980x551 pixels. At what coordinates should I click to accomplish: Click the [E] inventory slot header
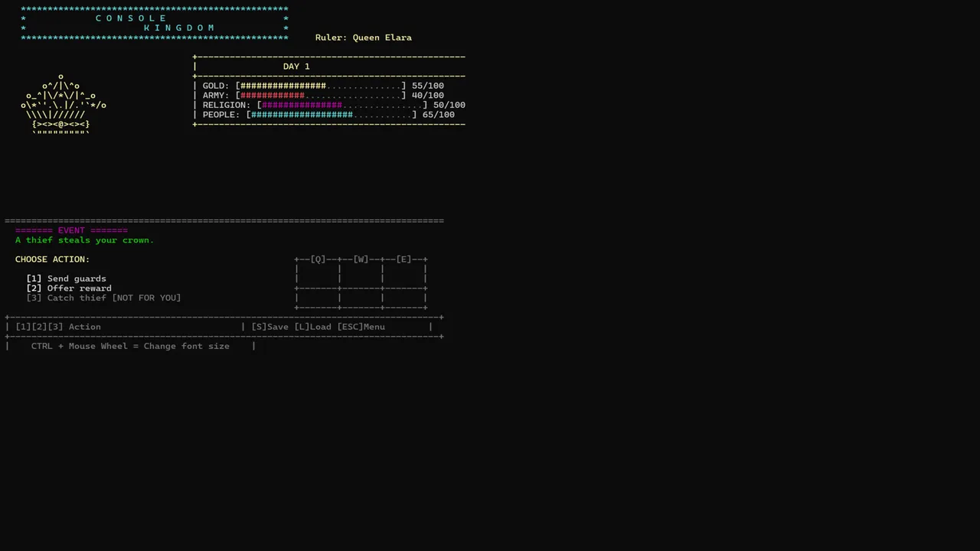404,259
